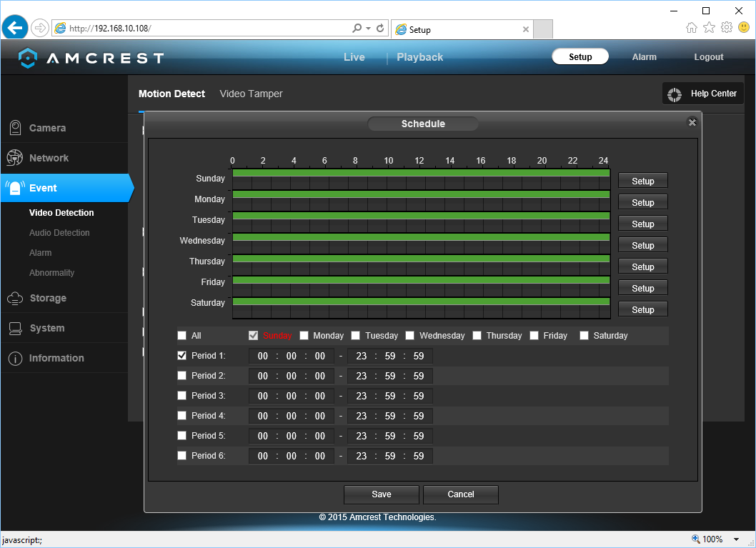Uncheck the Period 1 checkbox
The height and width of the screenshot is (548, 756).
pos(181,356)
